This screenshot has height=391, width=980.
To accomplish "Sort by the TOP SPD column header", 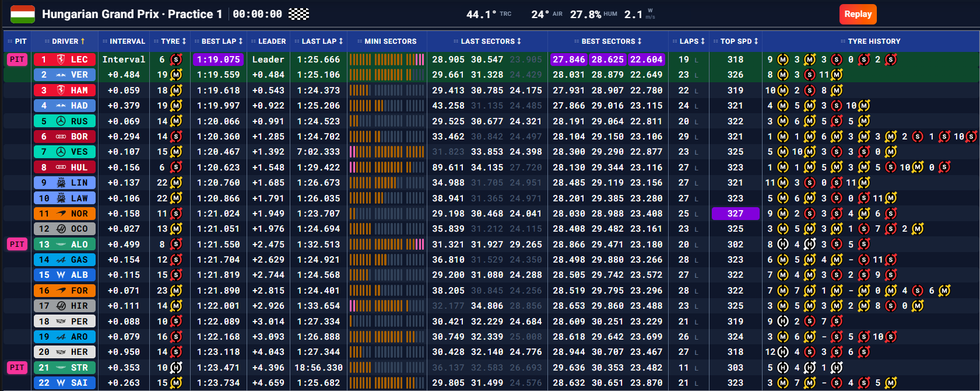I will pyautogui.click(x=736, y=41).
